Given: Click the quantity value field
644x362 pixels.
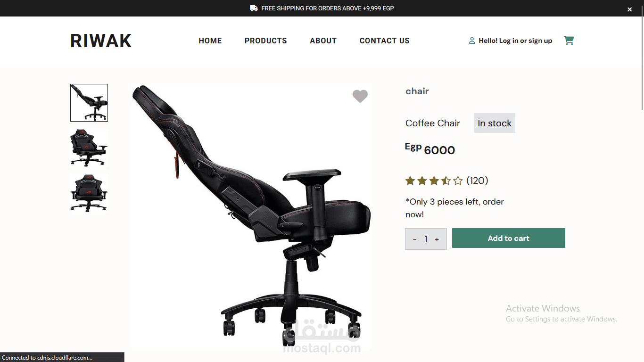Looking at the screenshot, I should point(426,239).
